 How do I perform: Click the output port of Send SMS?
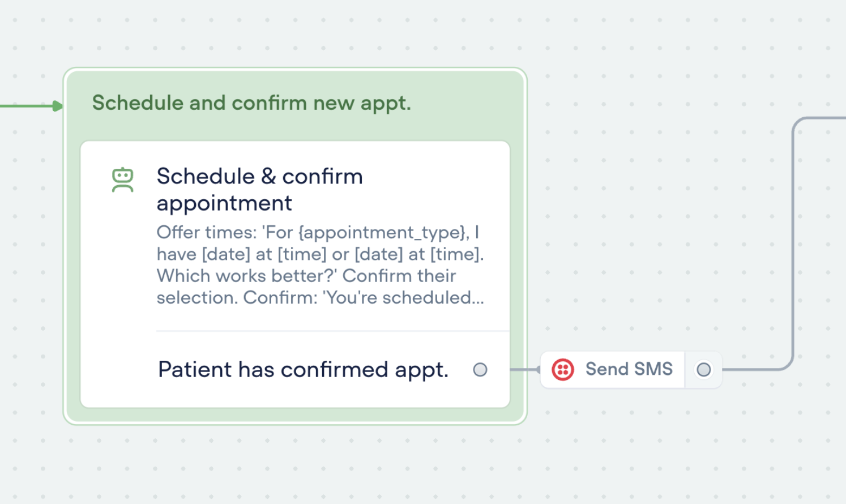pos(703,370)
